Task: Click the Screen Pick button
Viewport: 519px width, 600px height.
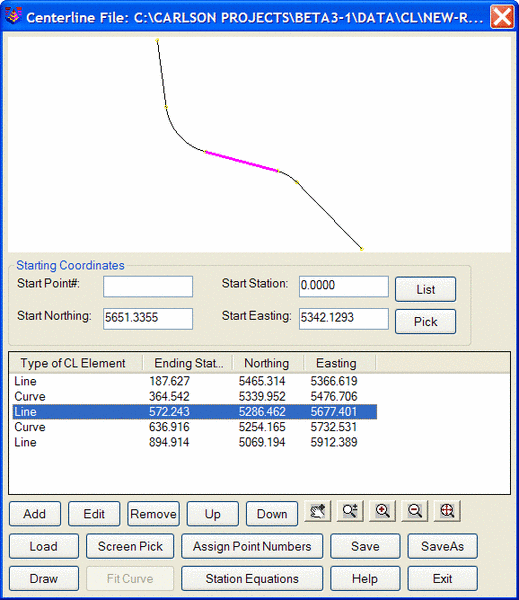Action: click(x=130, y=546)
